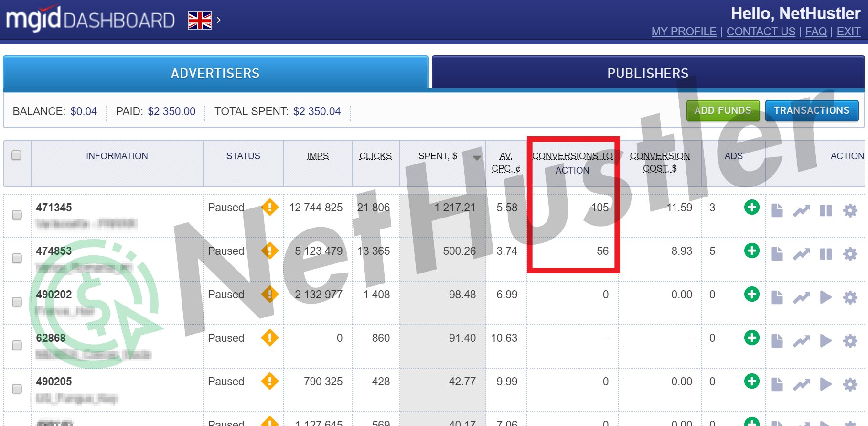868x426 pixels.
Task: Tick the select-all checkbox in table header
Action: 16,155
